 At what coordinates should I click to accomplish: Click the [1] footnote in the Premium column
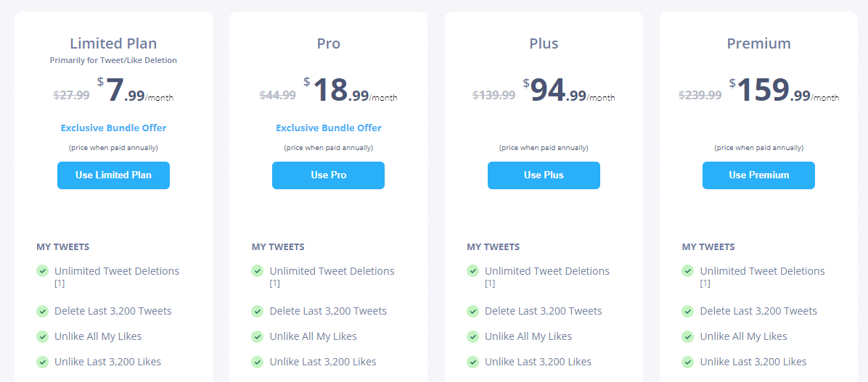(x=705, y=283)
